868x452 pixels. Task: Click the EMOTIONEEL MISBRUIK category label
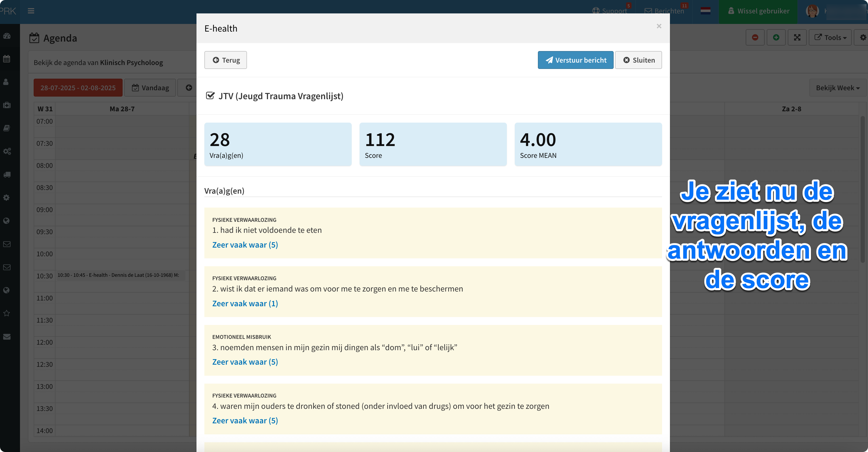[x=242, y=337]
